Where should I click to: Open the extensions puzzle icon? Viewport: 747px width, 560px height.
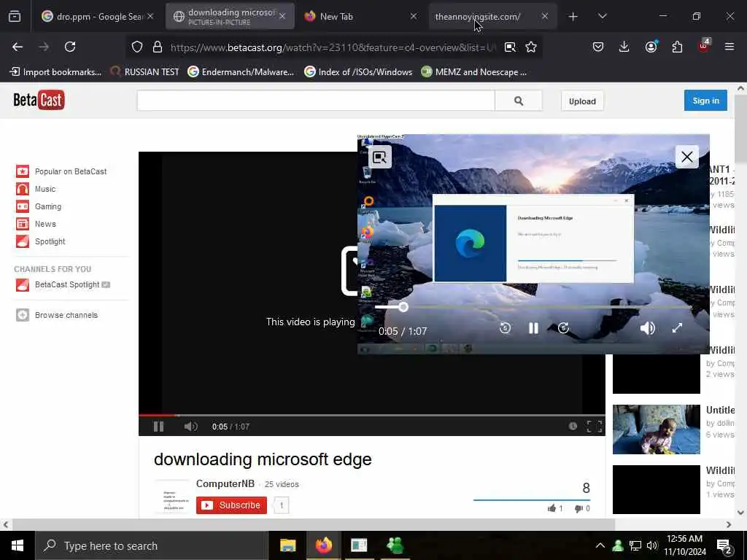[x=677, y=47]
